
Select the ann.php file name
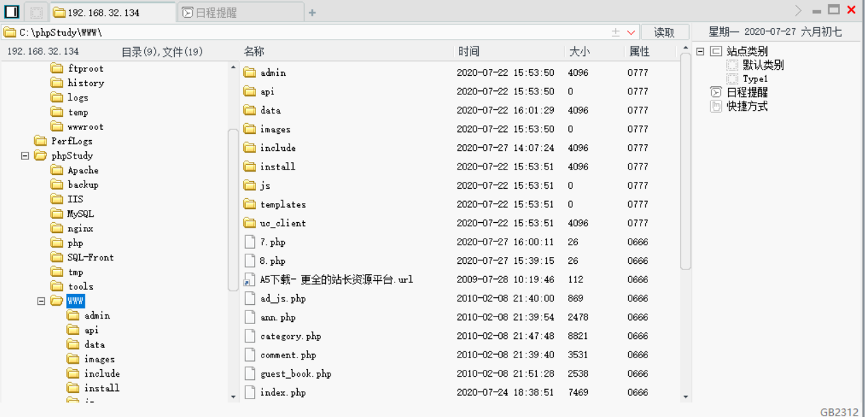pyautogui.click(x=277, y=317)
